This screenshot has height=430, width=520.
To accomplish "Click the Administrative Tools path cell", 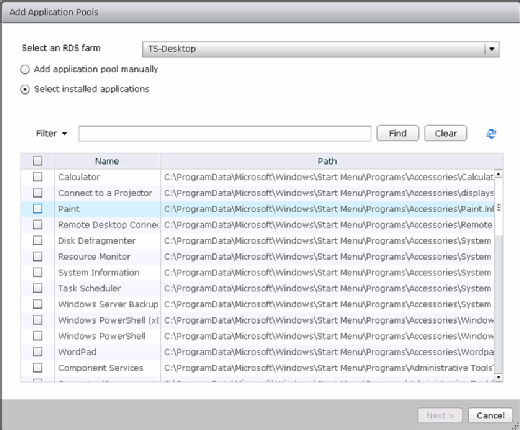I will click(328, 368).
